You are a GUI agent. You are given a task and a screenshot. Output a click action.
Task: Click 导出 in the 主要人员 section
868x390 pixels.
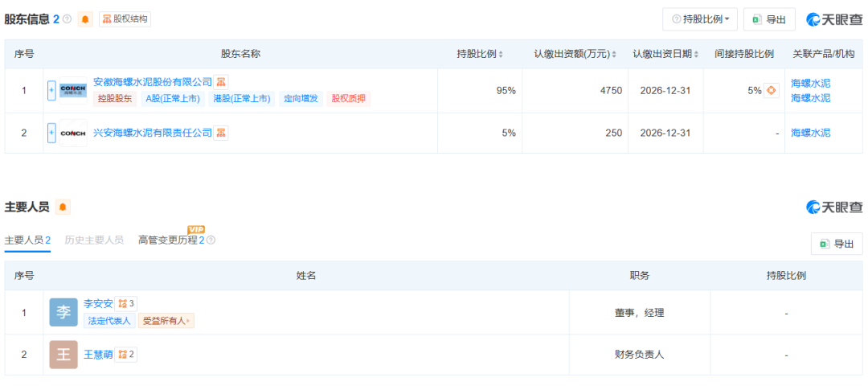(x=837, y=244)
